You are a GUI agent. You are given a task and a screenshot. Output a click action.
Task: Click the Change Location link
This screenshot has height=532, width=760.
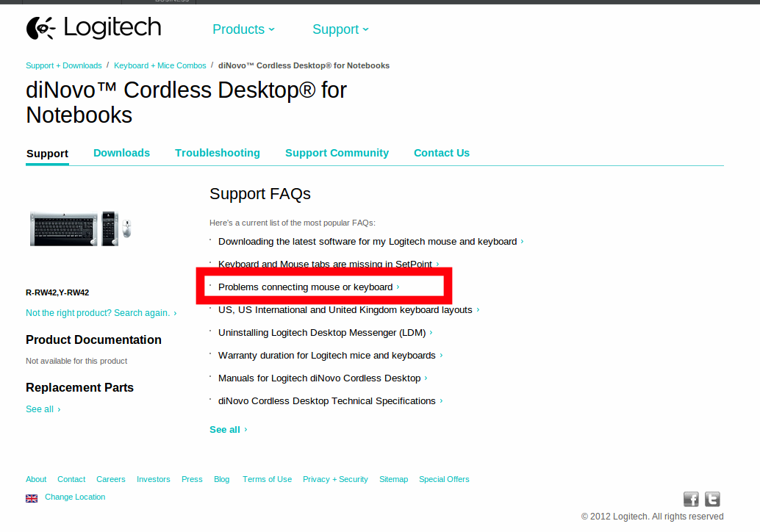(75, 497)
